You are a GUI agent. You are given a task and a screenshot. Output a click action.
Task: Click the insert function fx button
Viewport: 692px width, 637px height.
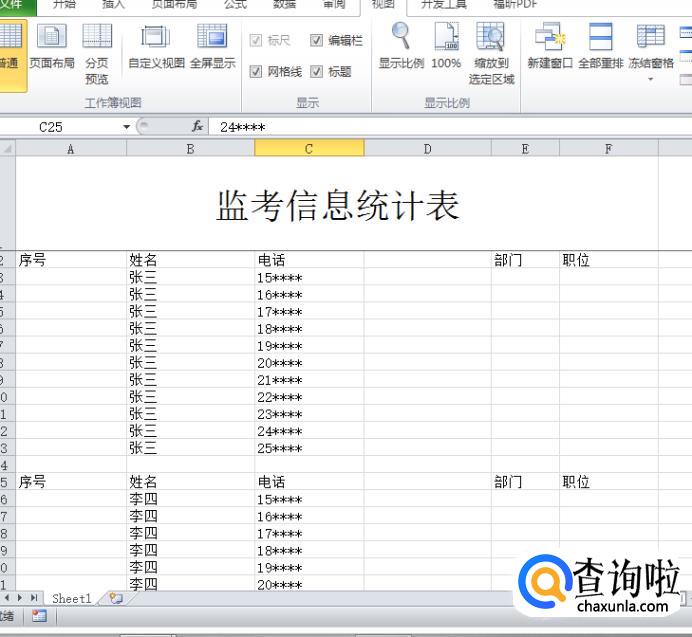tap(197, 127)
